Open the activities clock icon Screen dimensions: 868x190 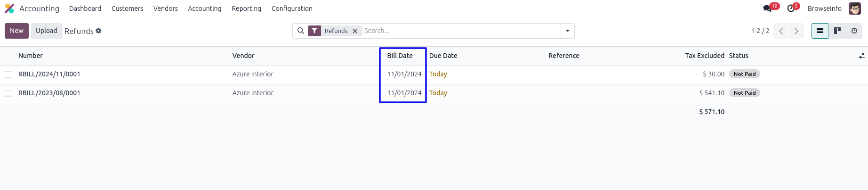click(791, 8)
